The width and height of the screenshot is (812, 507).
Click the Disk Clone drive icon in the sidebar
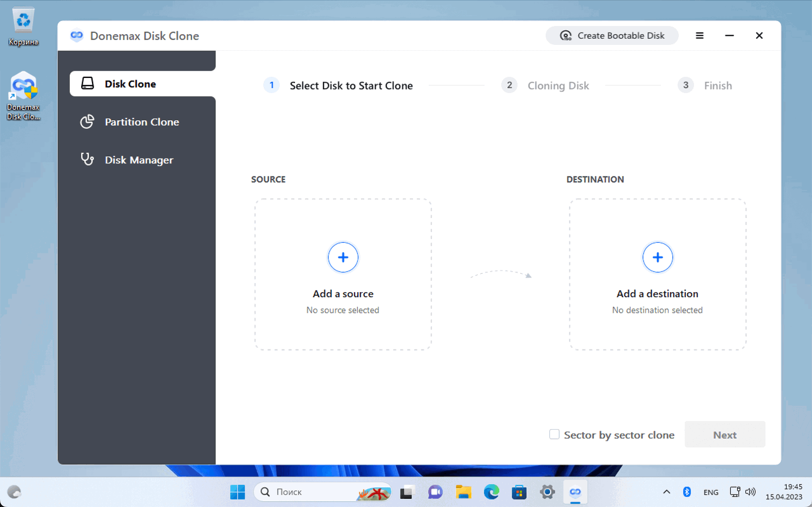coord(87,83)
